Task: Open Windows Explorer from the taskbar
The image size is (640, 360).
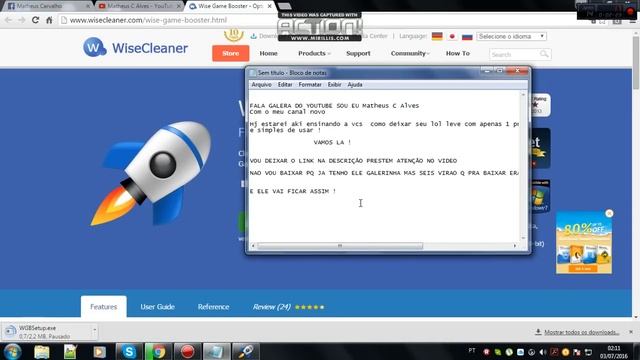Action: (x=42, y=352)
